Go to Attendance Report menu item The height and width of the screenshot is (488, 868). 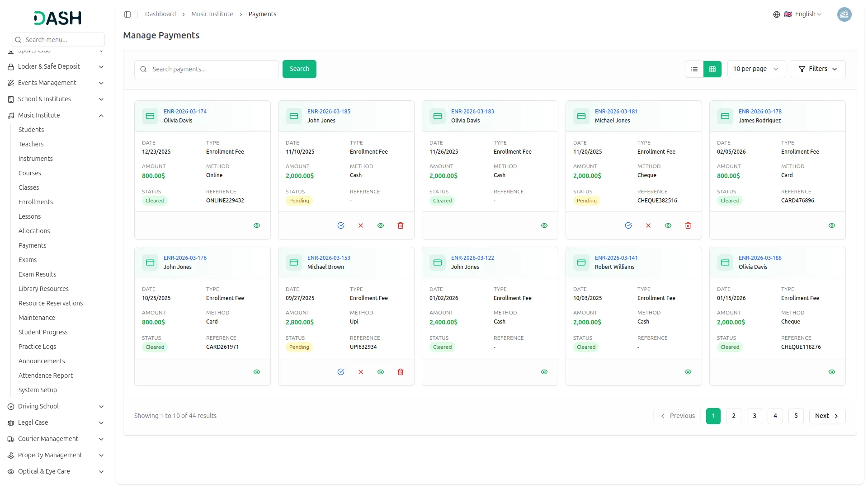[x=46, y=375]
